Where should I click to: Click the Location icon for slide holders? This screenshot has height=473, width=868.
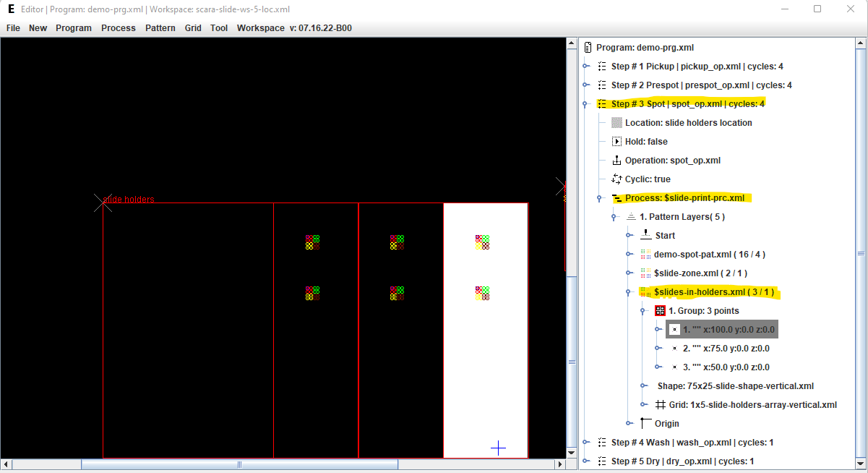coord(616,123)
